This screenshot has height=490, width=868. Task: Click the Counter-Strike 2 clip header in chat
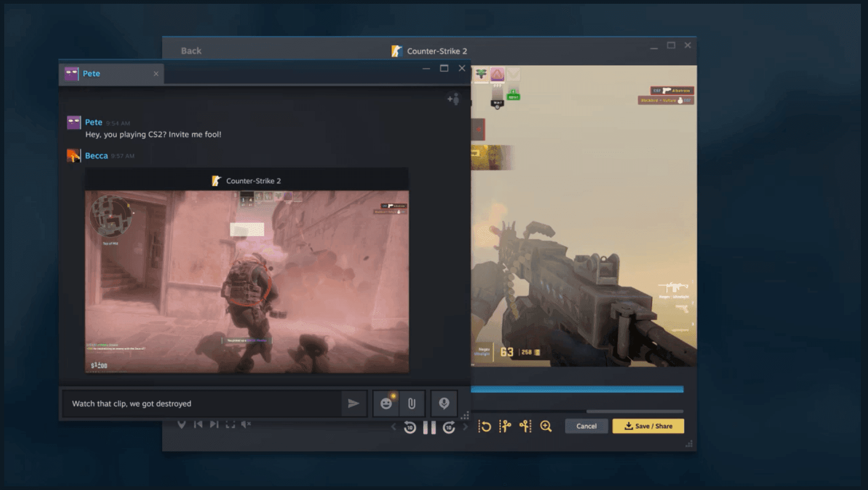tap(247, 181)
